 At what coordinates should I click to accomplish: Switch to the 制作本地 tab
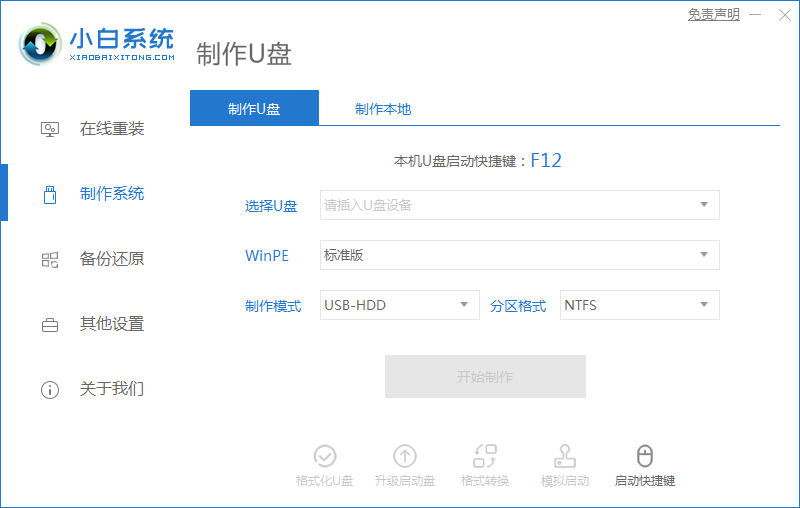click(x=383, y=109)
